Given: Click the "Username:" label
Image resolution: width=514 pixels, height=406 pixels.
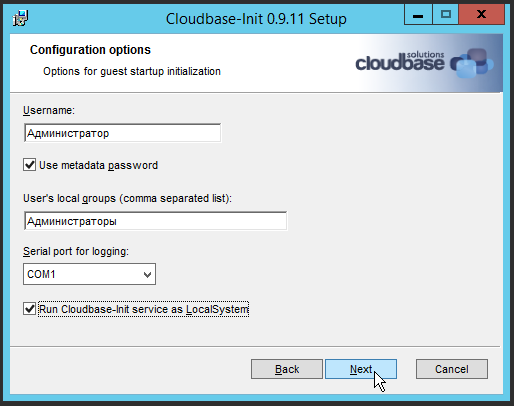Looking at the screenshot, I should click(49, 110).
